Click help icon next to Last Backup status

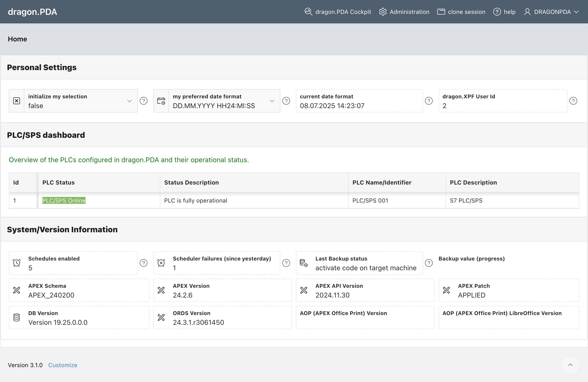(429, 263)
